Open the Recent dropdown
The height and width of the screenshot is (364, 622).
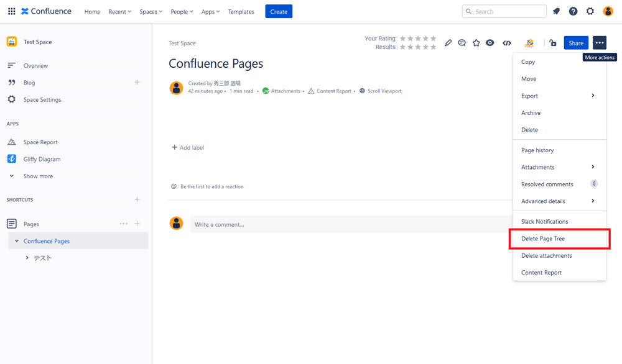click(120, 11)
